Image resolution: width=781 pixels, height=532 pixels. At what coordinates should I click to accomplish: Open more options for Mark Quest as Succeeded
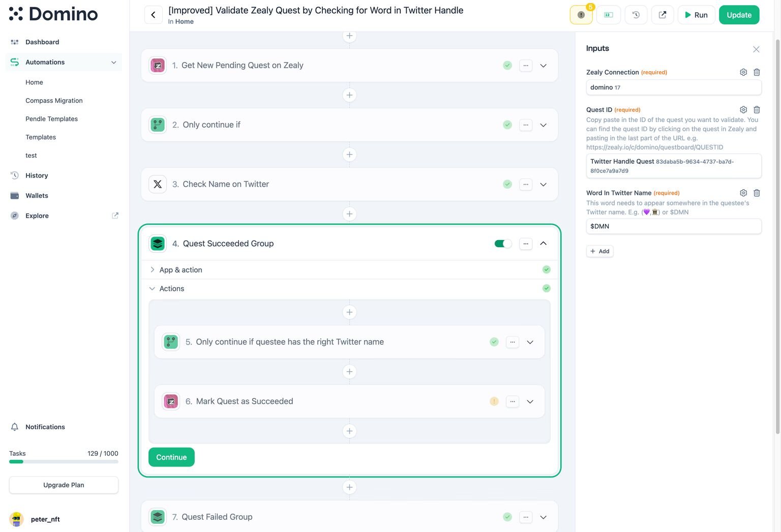point(513,402)
